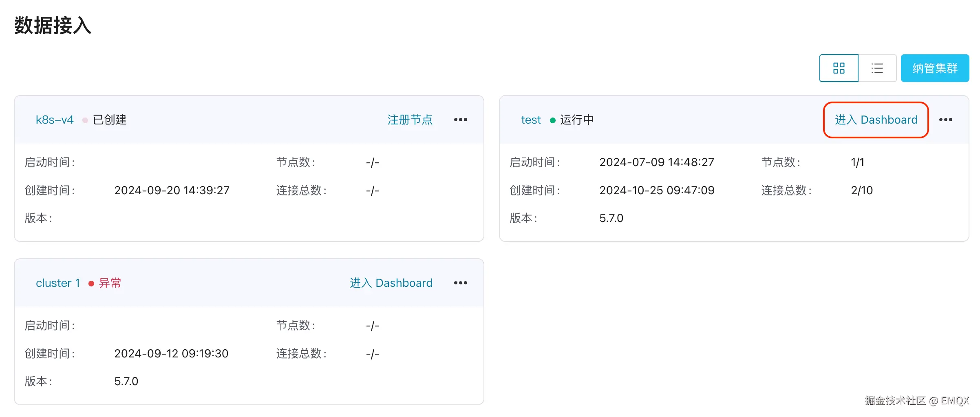This screenshot has width=980, height=417.
Task: Select the grid layout toggle button
Action: [839, 68]
